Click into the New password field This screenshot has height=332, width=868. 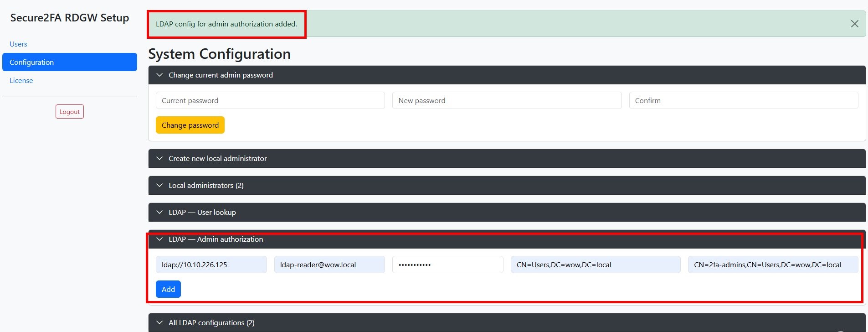pyautogui.click(x=507, y=101)
